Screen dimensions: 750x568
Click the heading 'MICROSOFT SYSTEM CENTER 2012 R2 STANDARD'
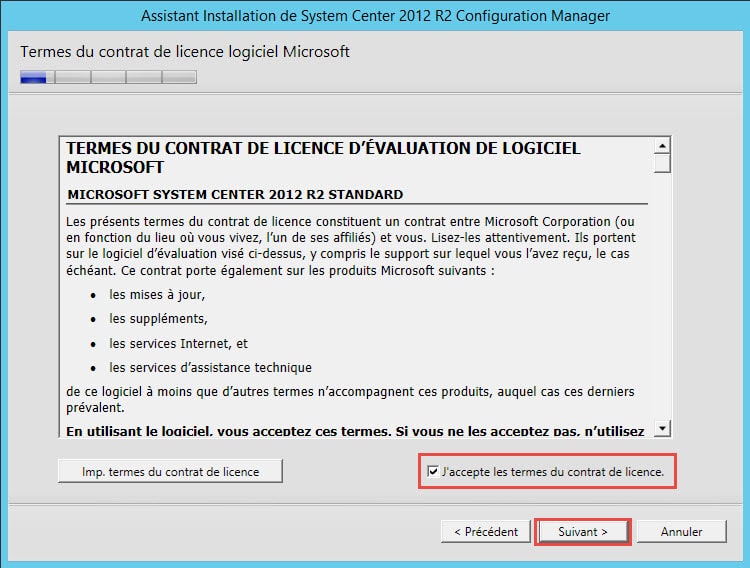coord(235,194)
